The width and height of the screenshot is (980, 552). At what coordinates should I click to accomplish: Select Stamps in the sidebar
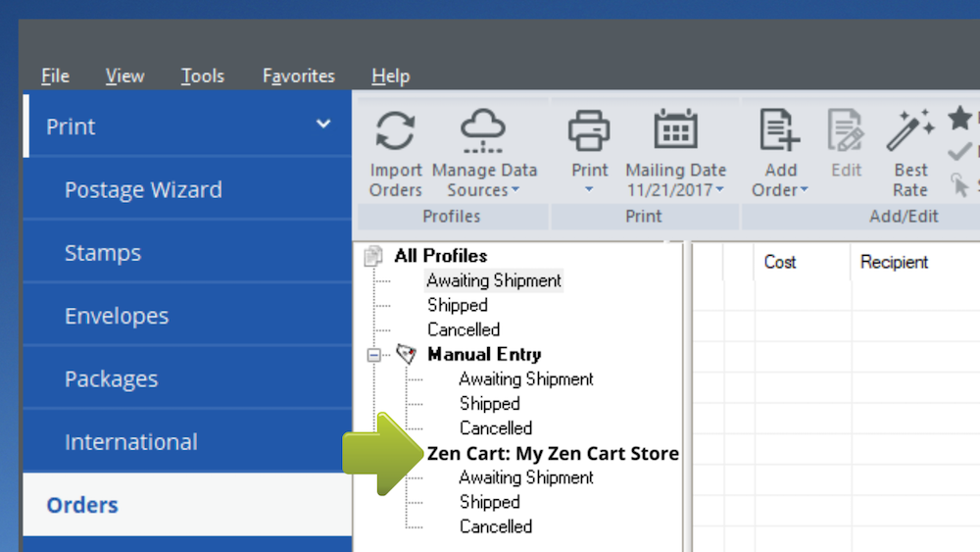click(x=187, y=253)
